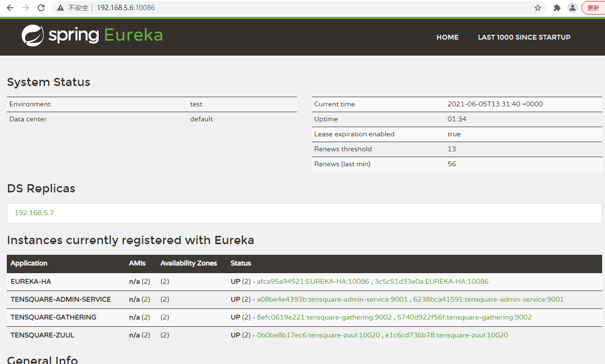Click the Environment label
The width and height of the screenshot is (605, 364).
coord(30,104)
